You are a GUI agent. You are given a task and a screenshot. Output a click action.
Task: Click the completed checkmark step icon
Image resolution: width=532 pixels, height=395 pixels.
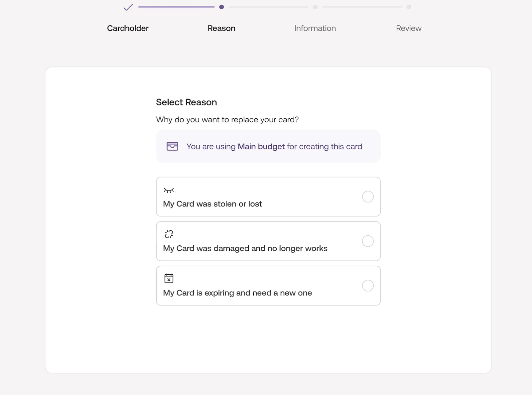128,7
